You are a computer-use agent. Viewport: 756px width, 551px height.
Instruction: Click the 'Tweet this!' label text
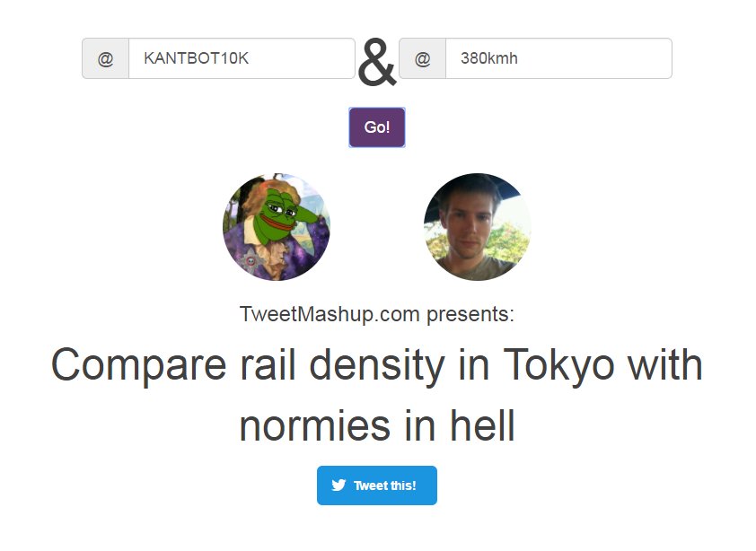click(x=385, y=485)
